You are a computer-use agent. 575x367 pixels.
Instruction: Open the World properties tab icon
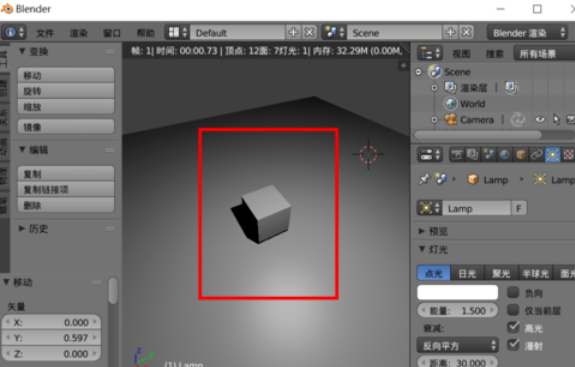505,155
